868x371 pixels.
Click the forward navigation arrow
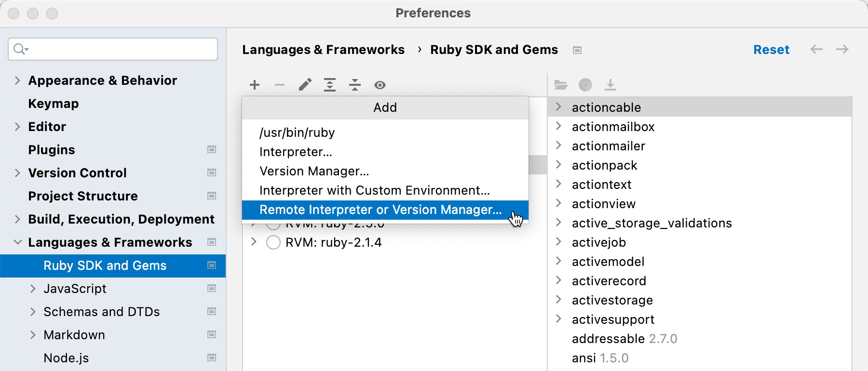click(x=842, y=49)
